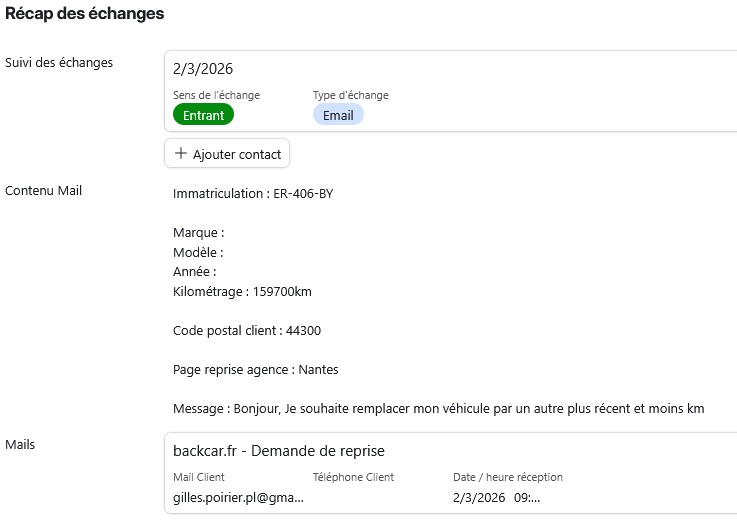Click the Message text starting with Bonjour
This screenshot has height=522, width=737.
pyautogui.click(x=439, y=408)
